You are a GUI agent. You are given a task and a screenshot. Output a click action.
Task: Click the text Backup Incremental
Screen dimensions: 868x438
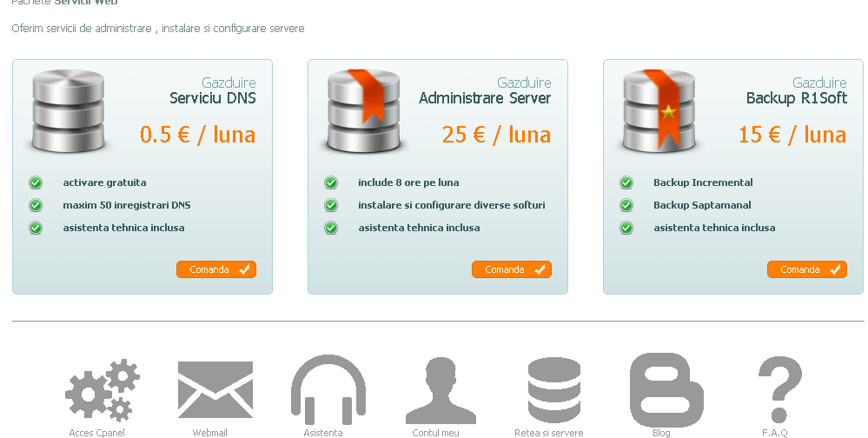tap(703, 182)
